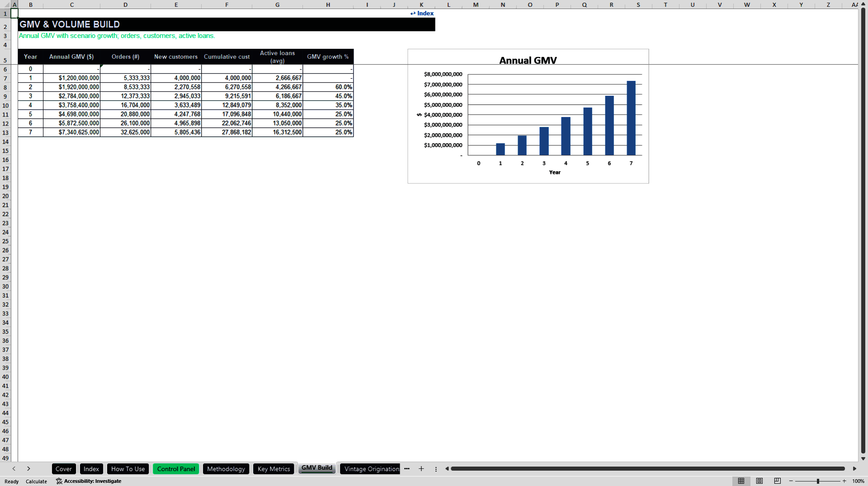Click the Select All corner triangle
Image resolution: width=868 pixels, height=486 pixels.
[6, 5]
